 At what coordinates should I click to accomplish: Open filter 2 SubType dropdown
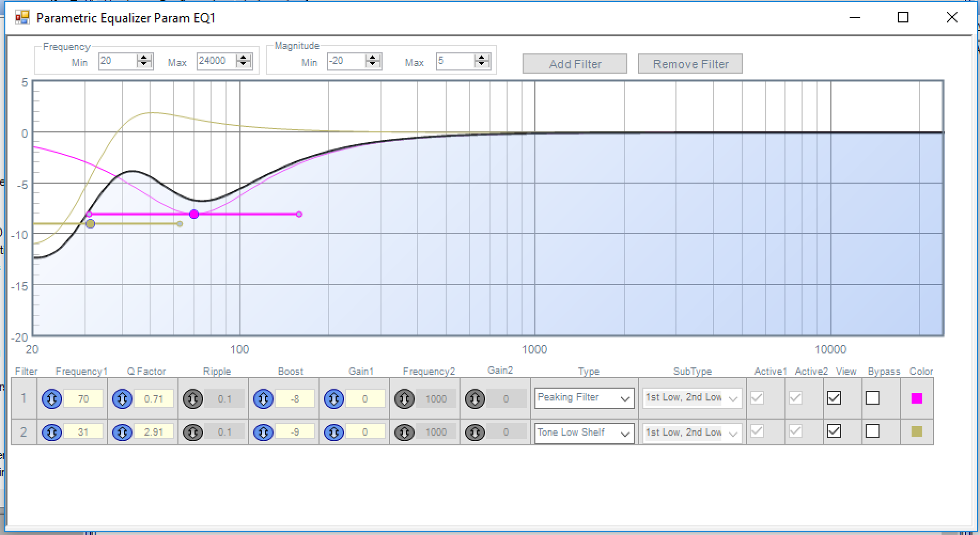coord(692,433)
